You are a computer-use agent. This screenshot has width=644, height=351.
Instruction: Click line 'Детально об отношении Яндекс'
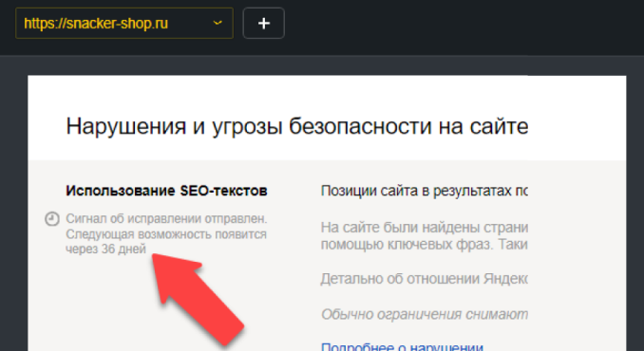coord(425,279)
